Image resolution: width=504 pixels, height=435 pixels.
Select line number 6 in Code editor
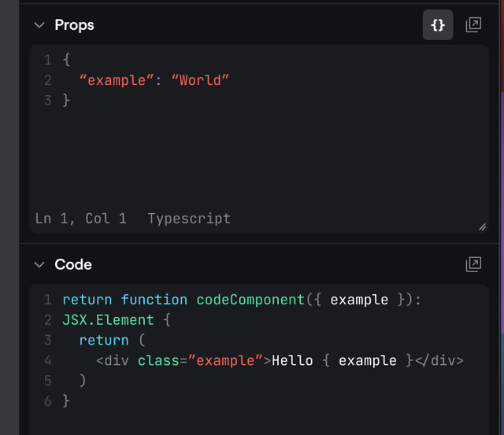point(47,401)
